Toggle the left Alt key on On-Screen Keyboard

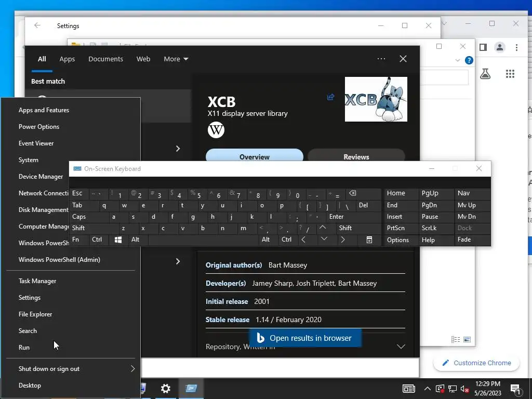(x=138, y=240)
